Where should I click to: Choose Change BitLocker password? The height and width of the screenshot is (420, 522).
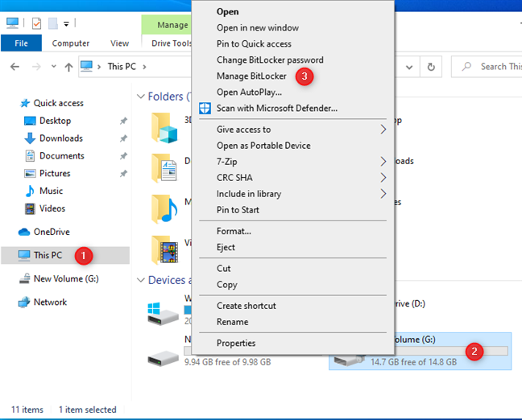click(270, 60)
